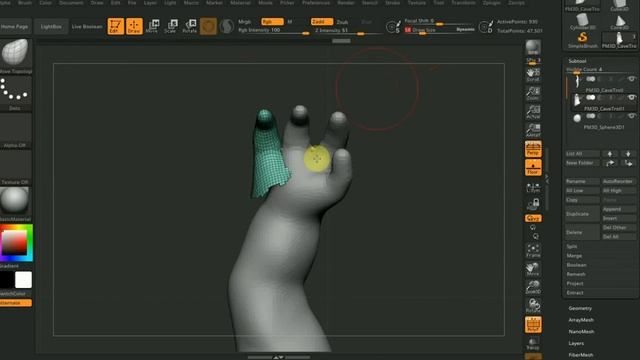The height and width of the screenshot is (360, 640).
Task: Open the Transform menu
Action: point(463,3)
